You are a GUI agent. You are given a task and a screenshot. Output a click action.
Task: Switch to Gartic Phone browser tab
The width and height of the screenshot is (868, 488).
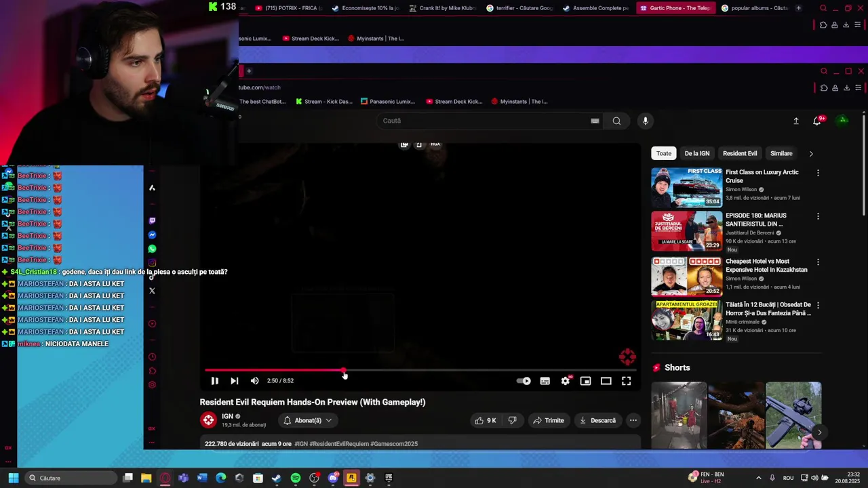point(676,8)
